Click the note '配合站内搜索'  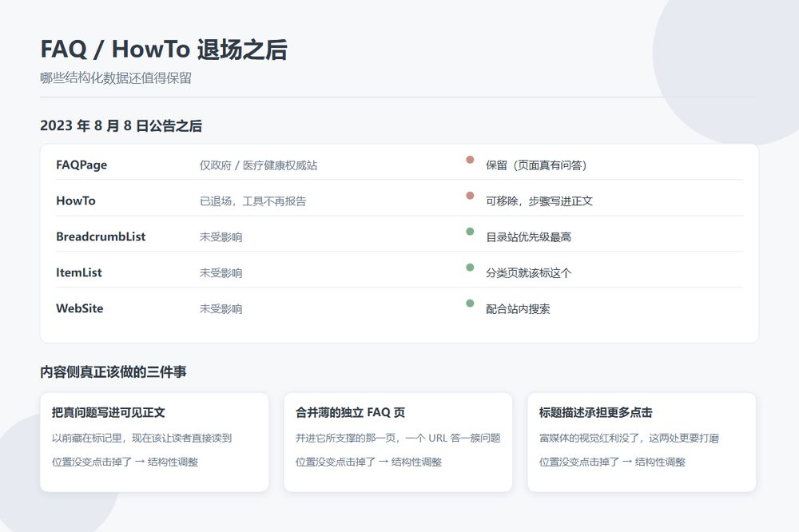coord(518,309)
